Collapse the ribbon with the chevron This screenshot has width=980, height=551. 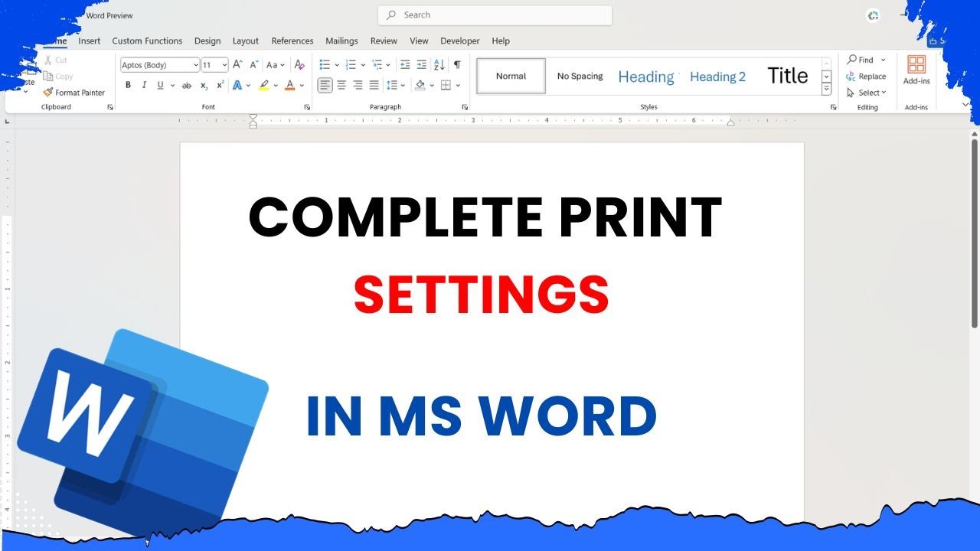coord(965,105)
